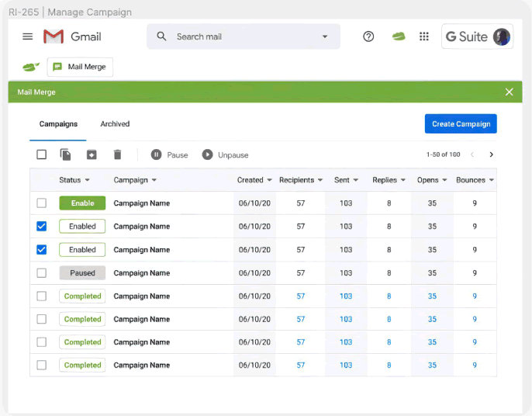The height and width of the screenshot is (416, 532).
Task: Expand the search options dropdown arrow
Action: click(324, 36)
